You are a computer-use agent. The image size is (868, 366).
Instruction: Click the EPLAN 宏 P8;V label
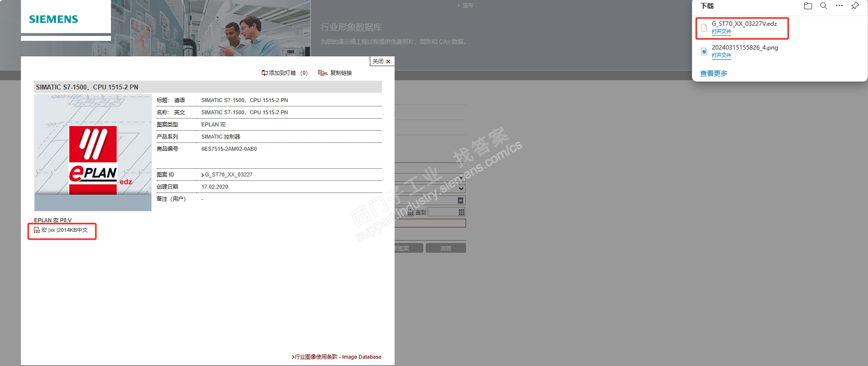[x=53, y=220]
